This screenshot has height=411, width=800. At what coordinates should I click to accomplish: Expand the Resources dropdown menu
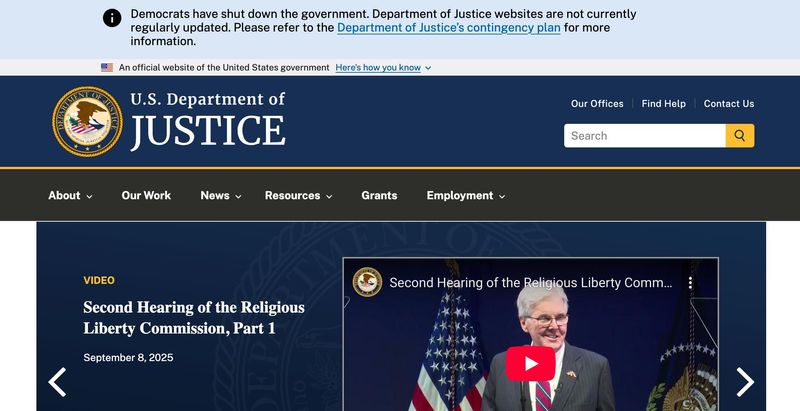(x=298, y=195)
